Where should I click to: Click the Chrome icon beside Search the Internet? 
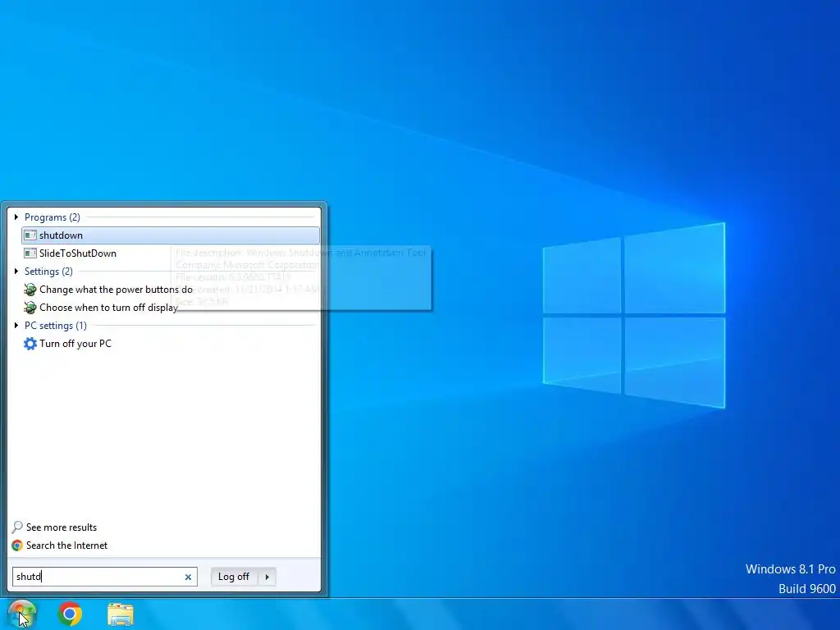pyautogui.click(x=17, y=546)
